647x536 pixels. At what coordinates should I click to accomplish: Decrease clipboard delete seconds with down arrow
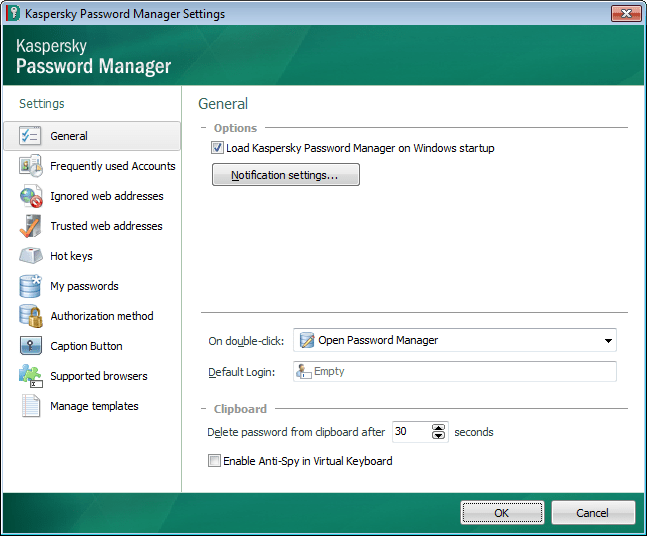tap(438, 437)
